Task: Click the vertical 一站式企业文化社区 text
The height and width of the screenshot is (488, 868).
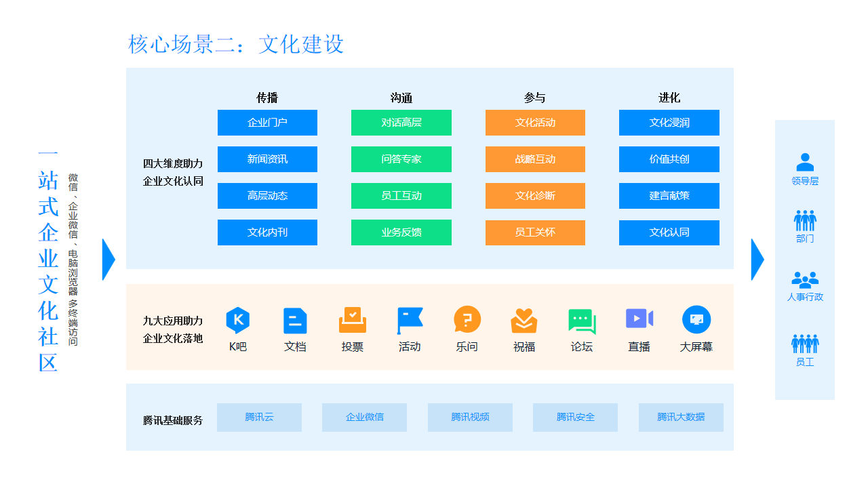Action: coord(48,261)
